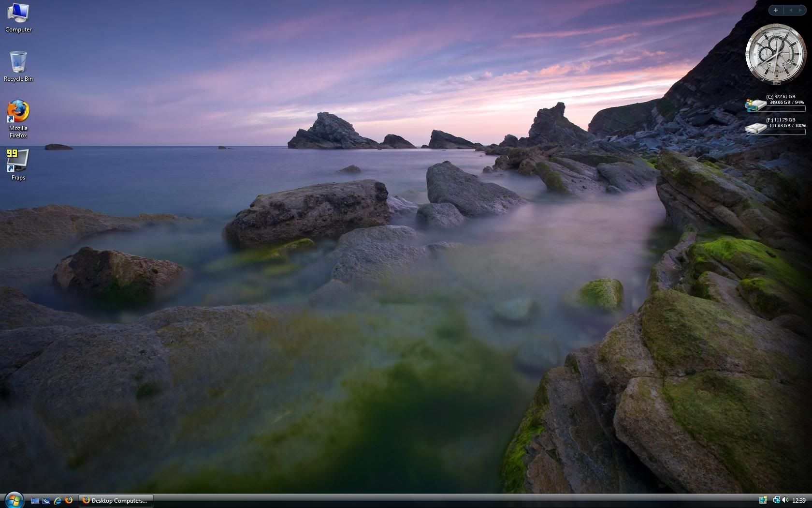The image size is (812, 508).
Task: Open the Windows Start orb
Action: point(14,500)
